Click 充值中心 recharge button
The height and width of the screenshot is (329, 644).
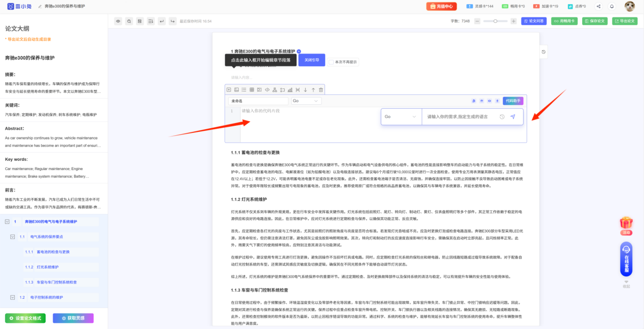pyautogui.click(x=441, y=6)
